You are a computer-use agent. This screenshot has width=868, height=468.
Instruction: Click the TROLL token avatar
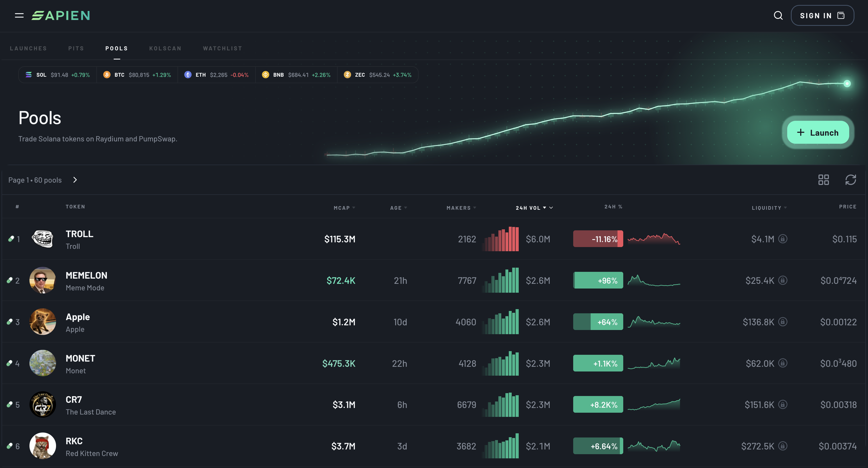click(x=42, y=239)
